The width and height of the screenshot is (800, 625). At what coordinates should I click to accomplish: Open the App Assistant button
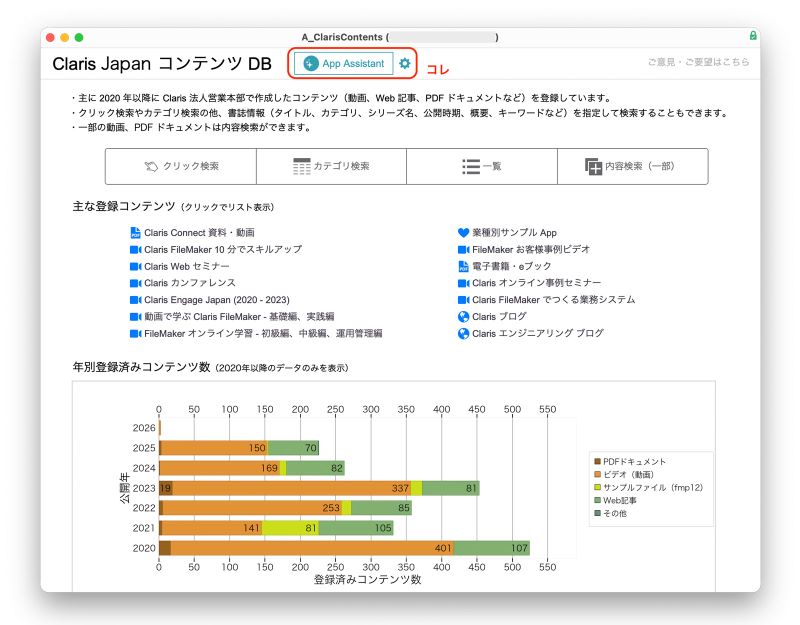coord(343,64)
